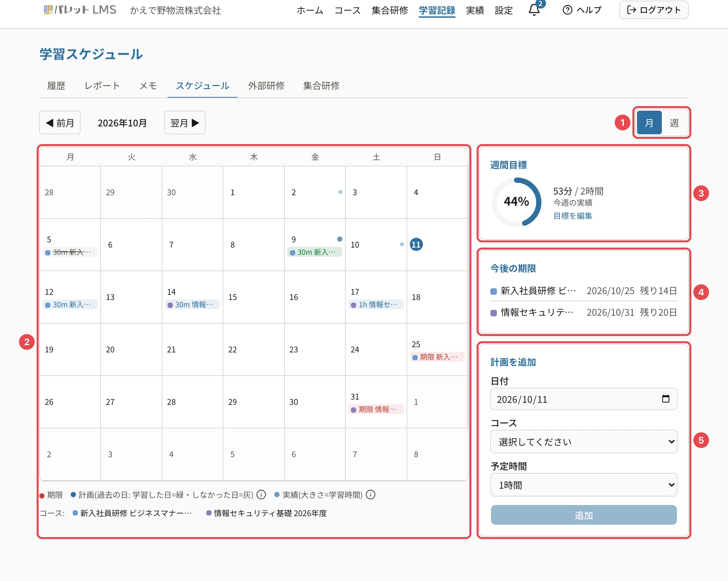Screen dimensions: 728x581
Task: Go to next month with 翌月
Action: click(x=185, y=122)
